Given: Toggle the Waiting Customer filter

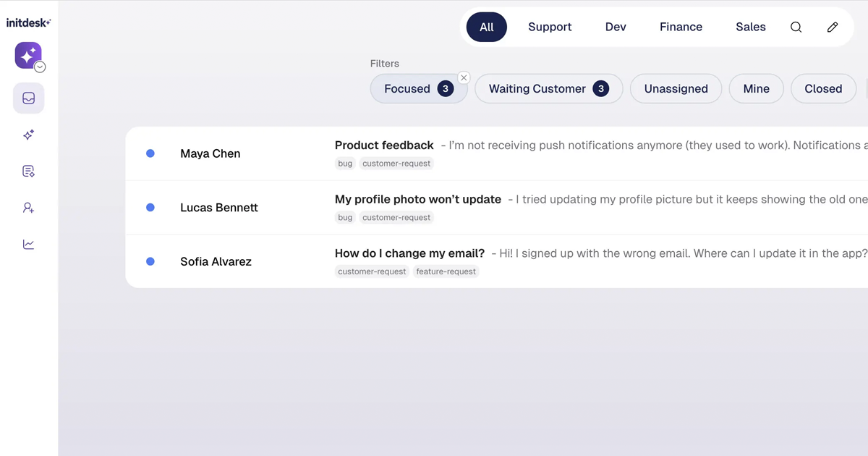Looking at the screenshot, I should (x=548, y=88).
